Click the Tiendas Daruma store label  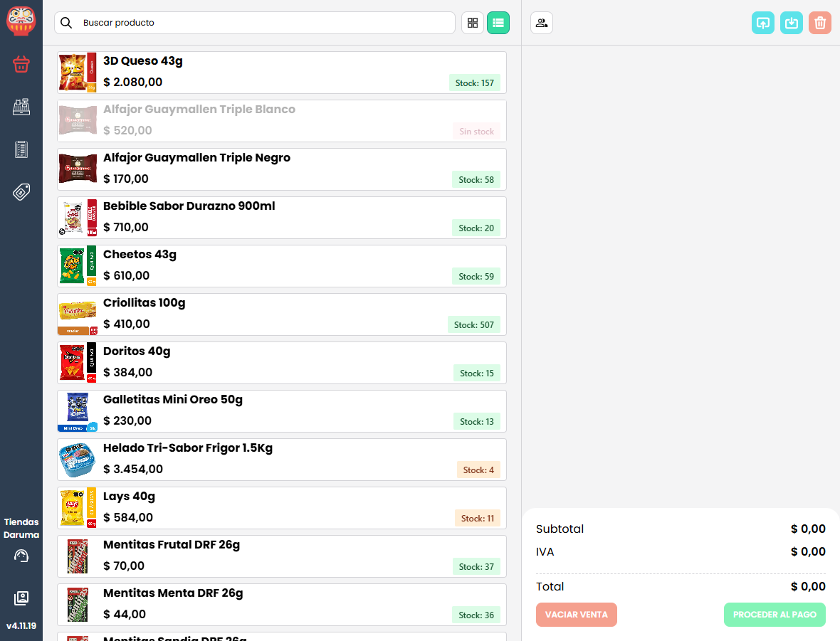(x=21, y=528)
